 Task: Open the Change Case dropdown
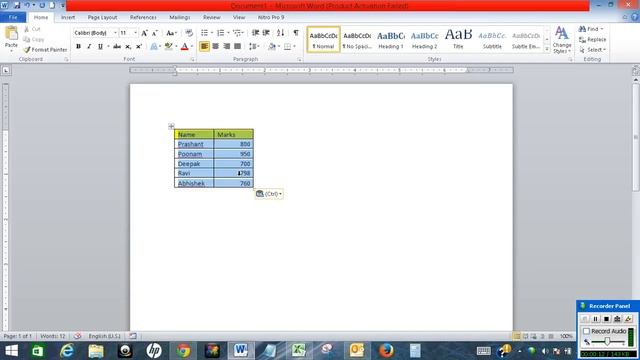click(171, 33)
